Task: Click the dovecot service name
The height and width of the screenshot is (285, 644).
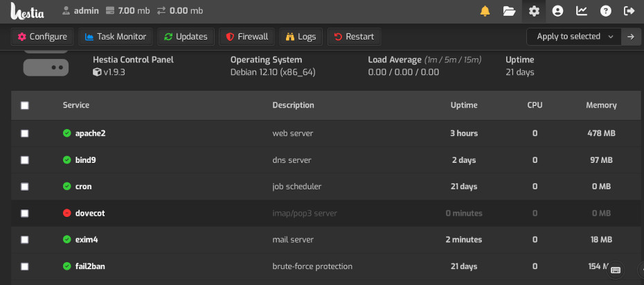Action: 90,213
